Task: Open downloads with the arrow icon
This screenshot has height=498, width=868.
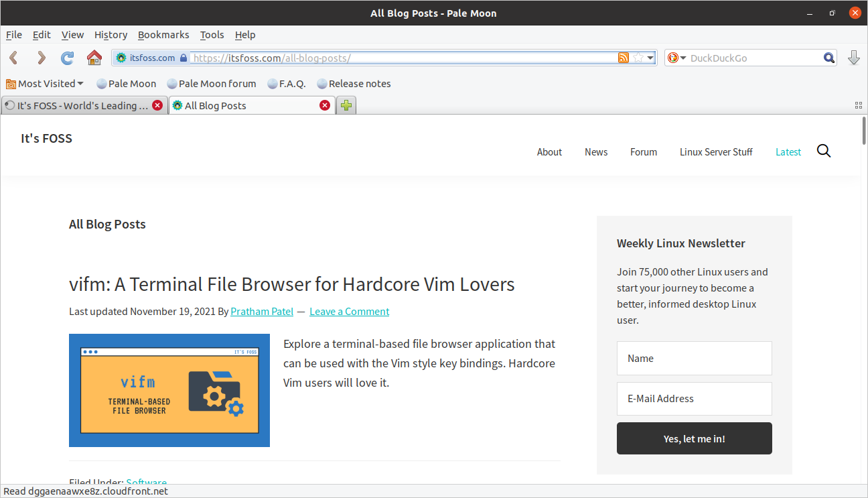Action: 854,58
